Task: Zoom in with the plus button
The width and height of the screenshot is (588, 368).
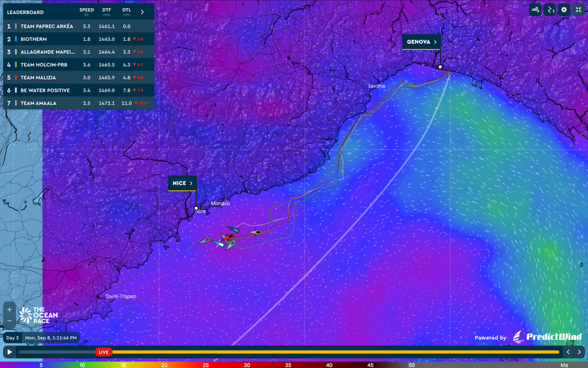Action: point(10,310)
